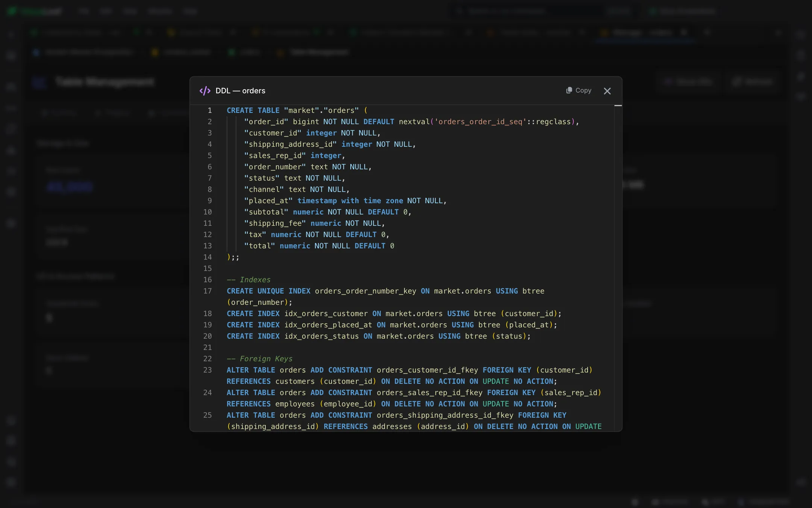Click the purple code brackets icon
The width and height of the screenshot is (812, 508).
point(205,91)
